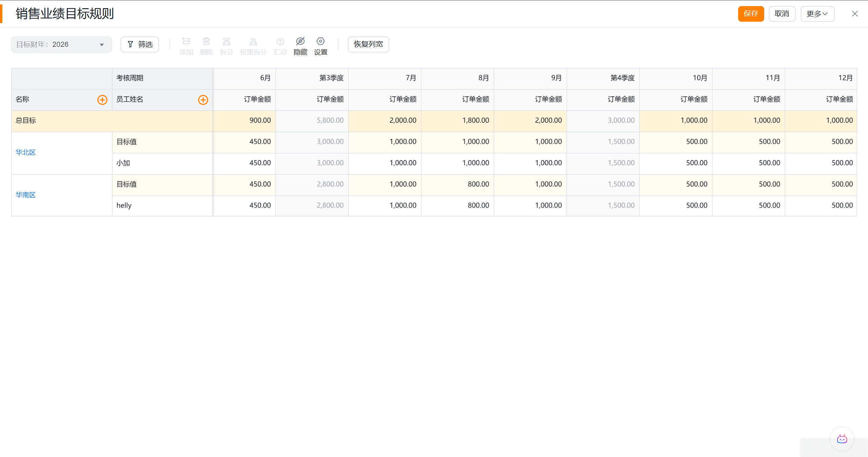The height and width of the screenshot is (457, 868).
Task: Click the 保存 save button
Action: (751, 14)
